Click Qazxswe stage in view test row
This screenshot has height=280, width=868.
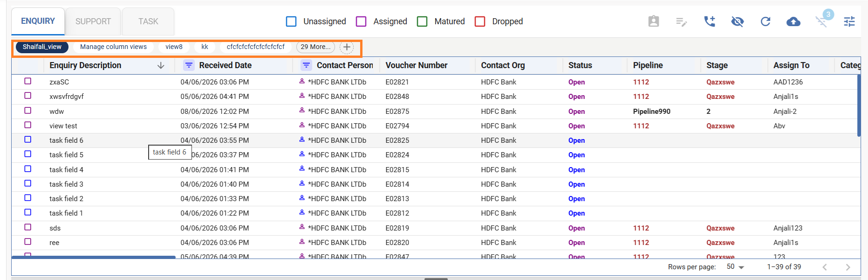point(720,126)
